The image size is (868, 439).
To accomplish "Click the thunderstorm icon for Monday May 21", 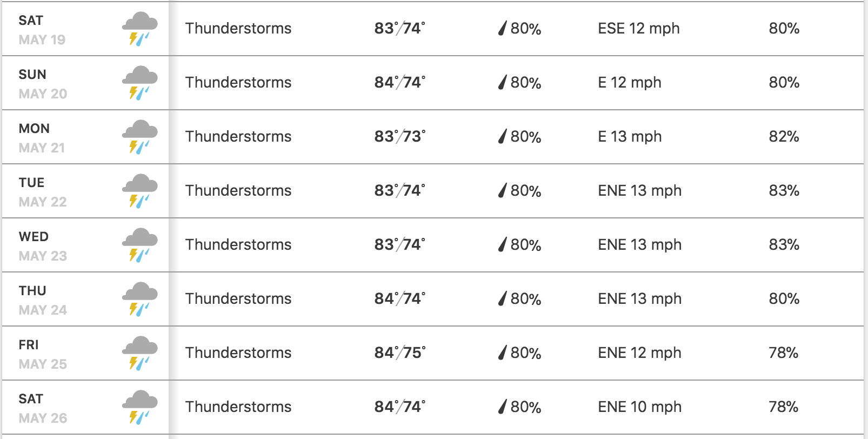I will 139,137.
